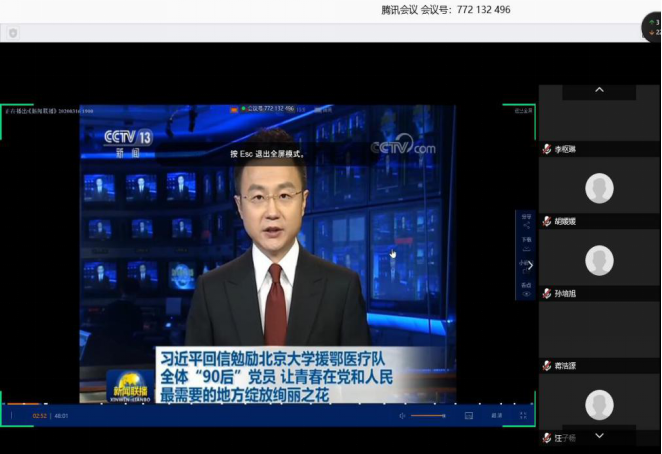662x454 pixels.
Task: Click the 李恒琳 participant name label
Action: pyautogui.click(x=565, y=149)
